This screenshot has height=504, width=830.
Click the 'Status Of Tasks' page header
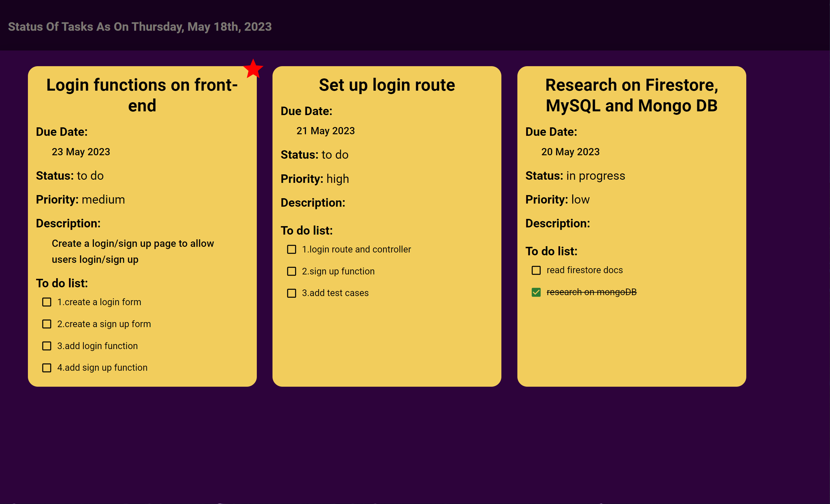point(140,27)
